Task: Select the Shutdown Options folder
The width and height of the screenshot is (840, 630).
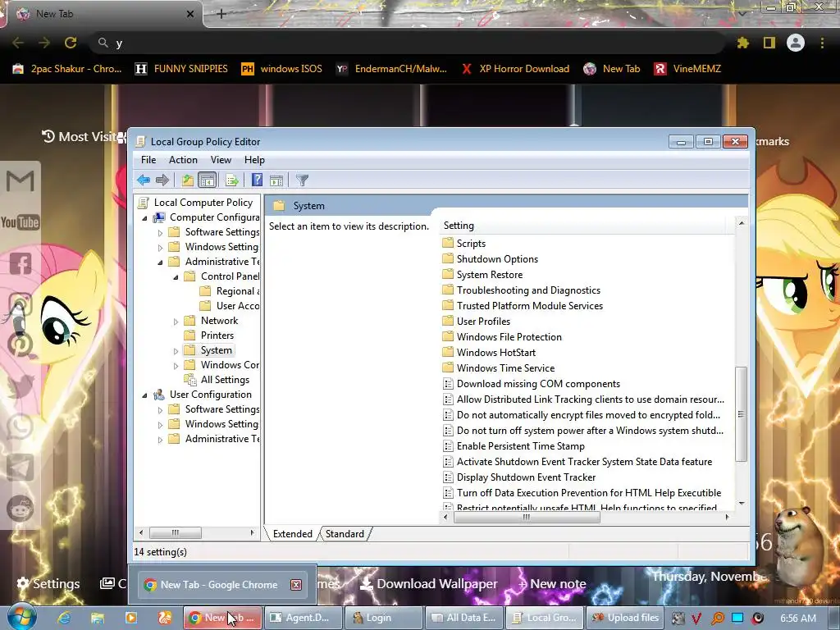Action: 497,258
